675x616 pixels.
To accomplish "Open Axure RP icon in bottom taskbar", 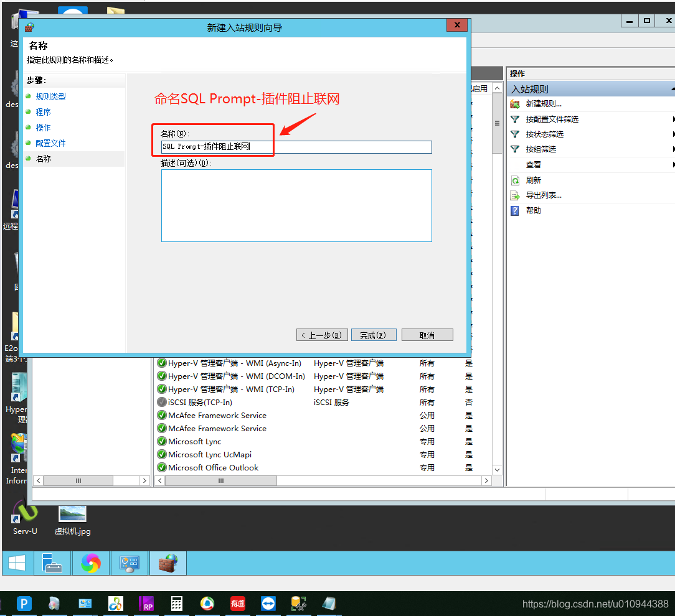I will (146, 604).
